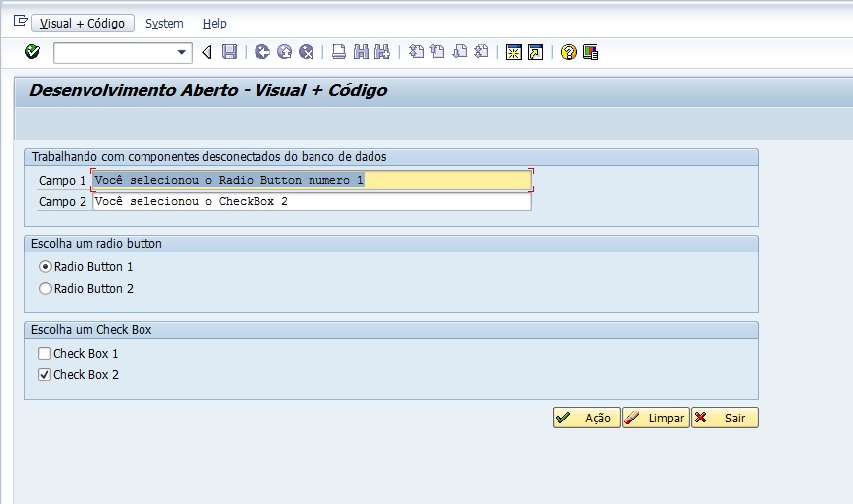853x504 pixels.
Task: Click the Find binoculars icon
Action: pyautogui.click(x=361, y=52)
